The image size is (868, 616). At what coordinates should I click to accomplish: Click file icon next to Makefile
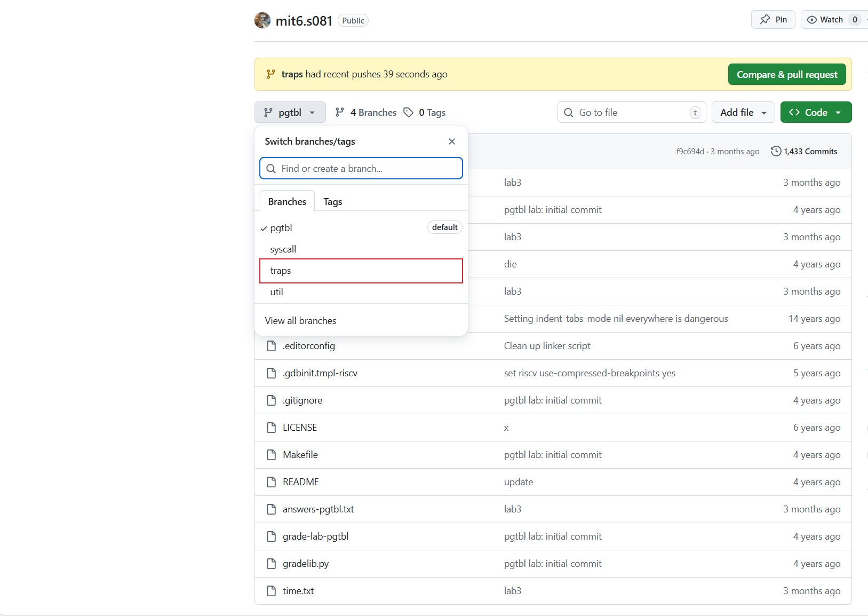tap(272, 455)
